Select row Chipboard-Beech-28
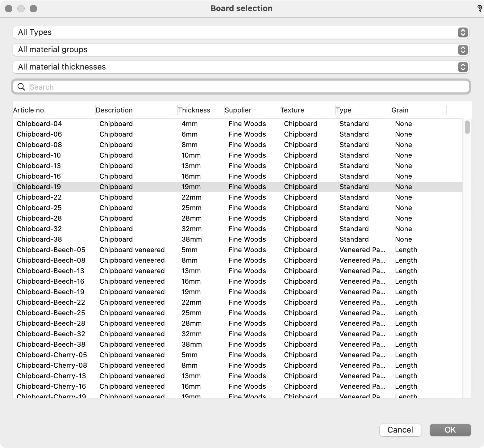 pyautogui.click(x=238, y=323)
